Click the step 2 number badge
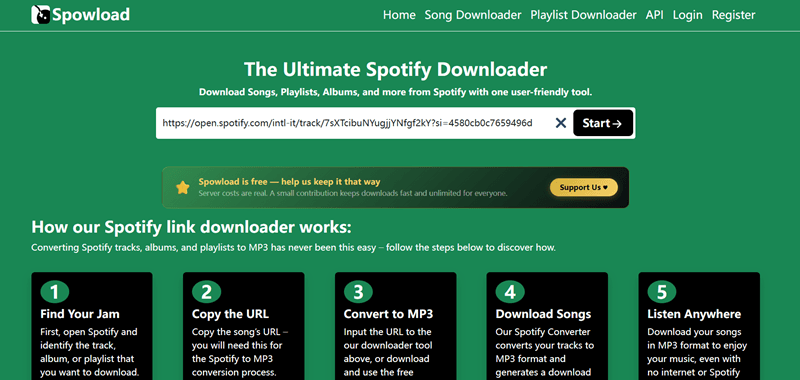Screen dimensions: 800x380 (x=206, y=292)
